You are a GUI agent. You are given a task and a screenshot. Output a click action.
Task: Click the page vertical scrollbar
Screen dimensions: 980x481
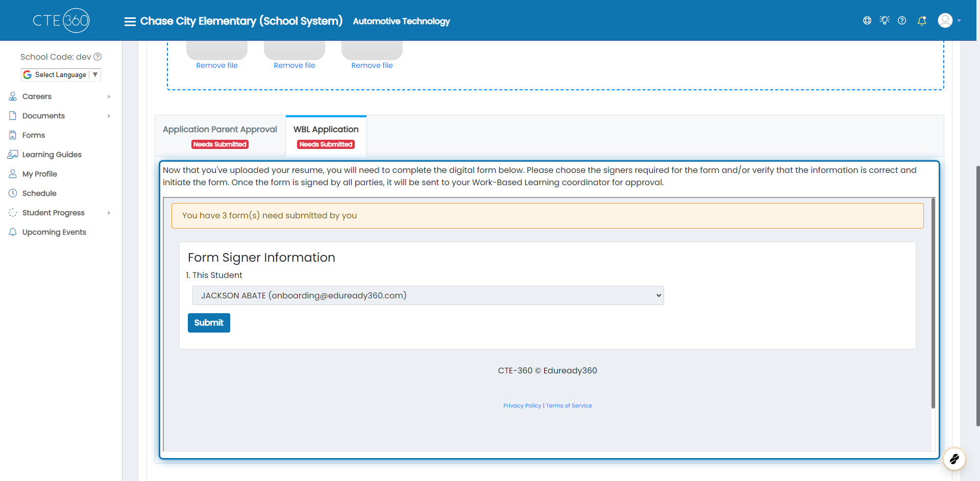977,296
